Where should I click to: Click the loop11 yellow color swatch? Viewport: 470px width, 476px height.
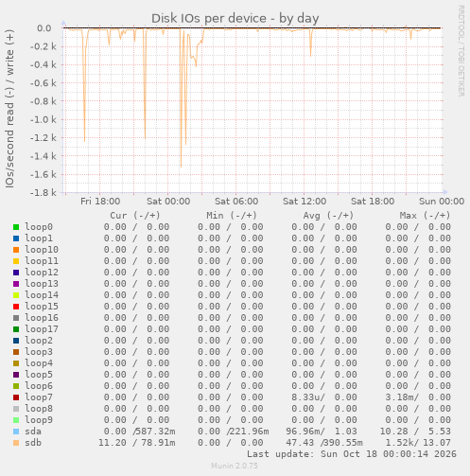(x=16, y=261)
